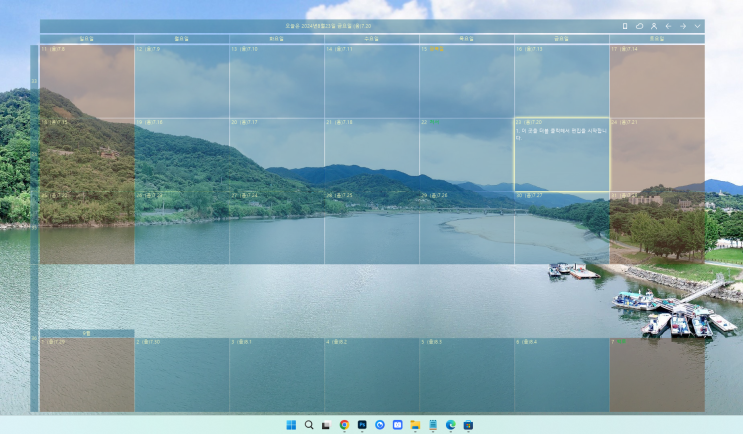Select the September 7 Saturday cell
This screenshot has width=743, height=434.
(x=657, y=375)
